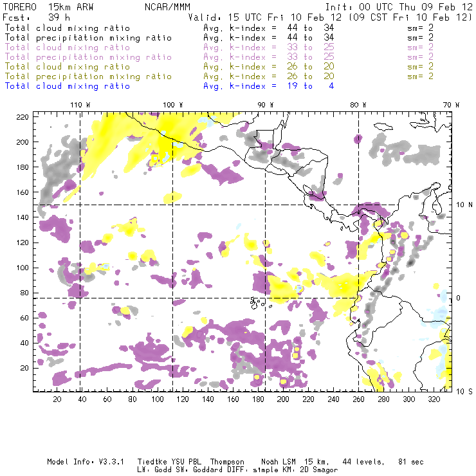
Task: Click the purple "sm= 2" on the cloud row
Action: click(x=421, y=48)
